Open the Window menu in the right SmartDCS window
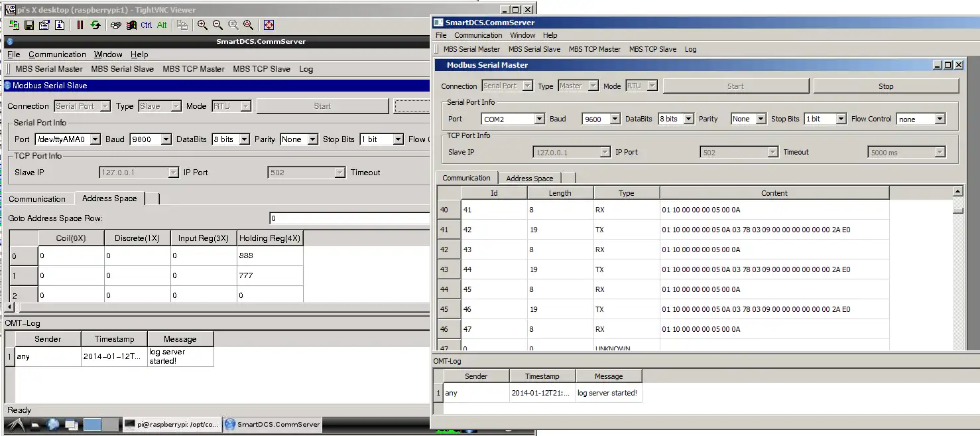The height and width of the screenshot is (436, 980). coord(522,35)
